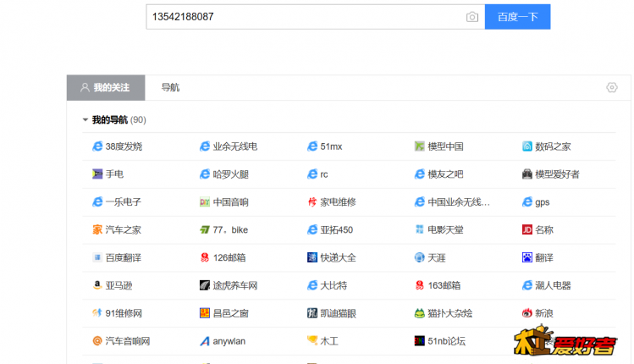Open the 模友之吧 link
634x364 pixels.
[445, 174]
